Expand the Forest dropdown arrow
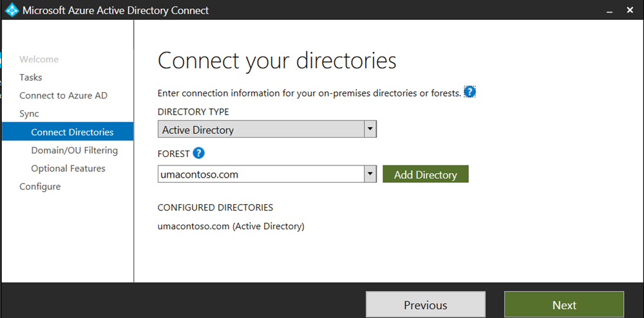644x318 pixels. pyautogui.click(x=370, y=174)
